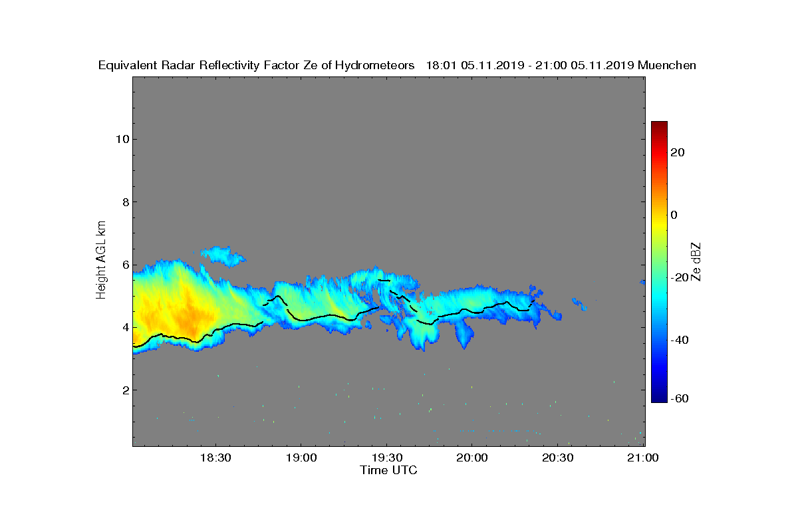798x532 pixels.
Task: Click the 10 km height tick label
Action: pyautogui.click(x=121, y=139)
